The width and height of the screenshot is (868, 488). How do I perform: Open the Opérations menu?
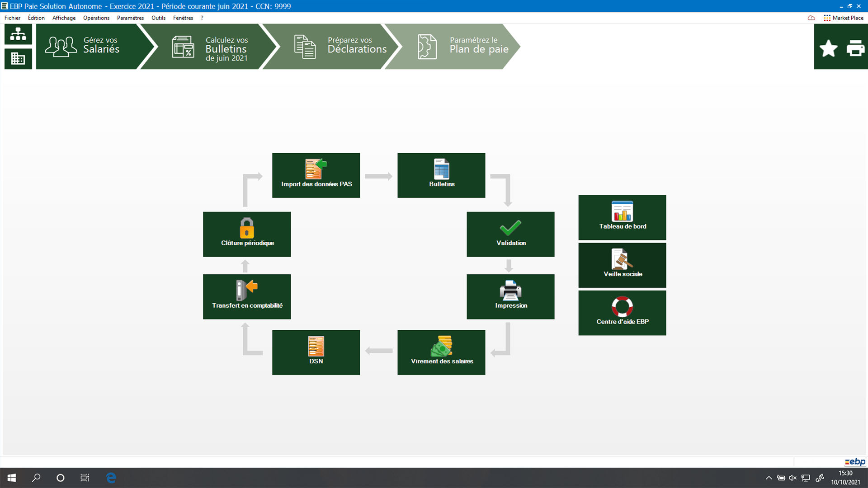click(96, 18)
